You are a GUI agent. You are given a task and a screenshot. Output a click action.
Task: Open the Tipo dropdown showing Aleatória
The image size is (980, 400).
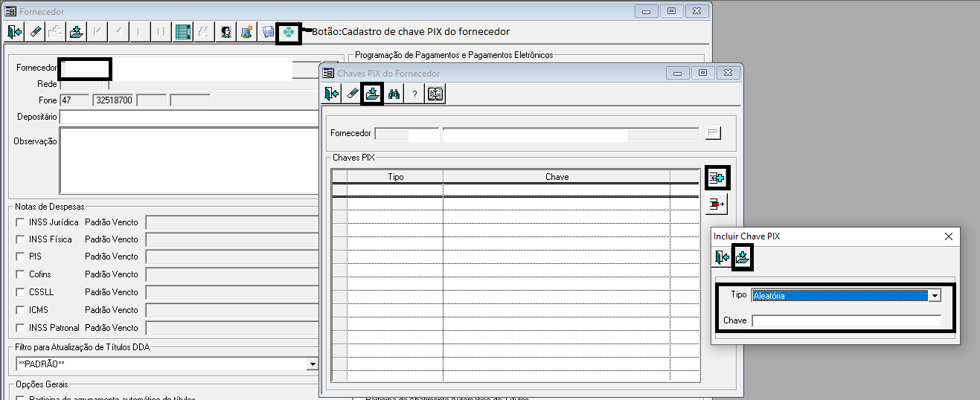935,295
